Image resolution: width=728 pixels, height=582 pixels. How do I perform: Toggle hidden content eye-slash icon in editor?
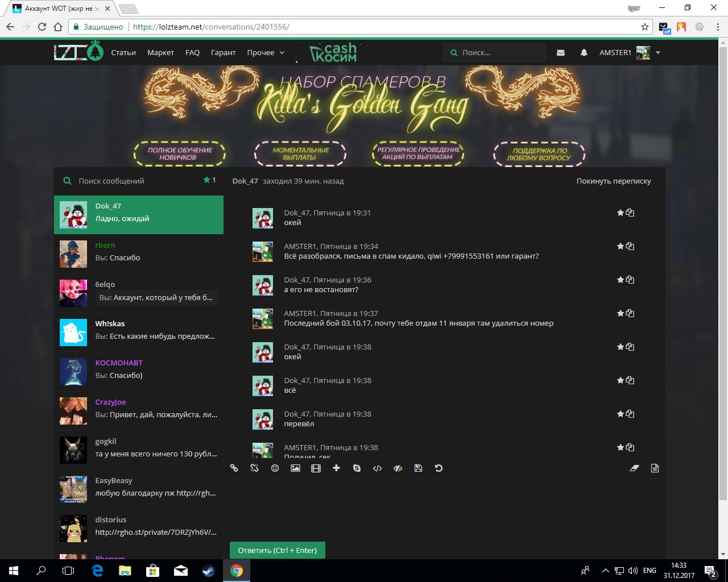coord(398,468)
